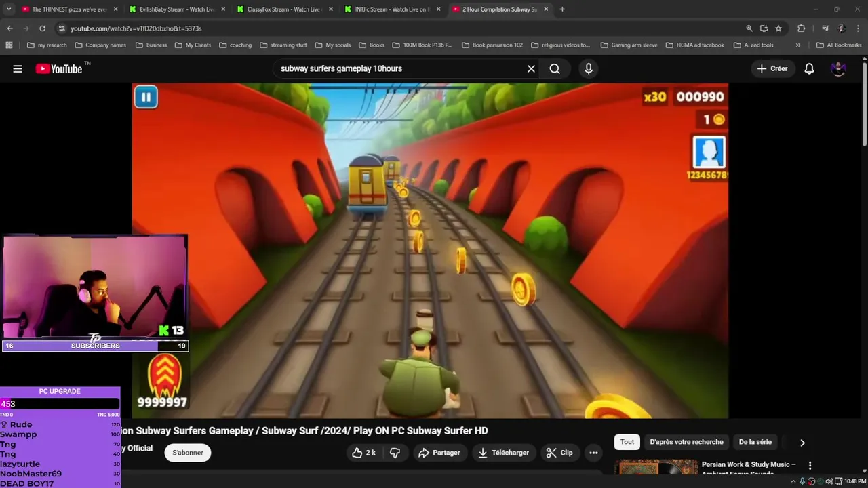The image size is (868, 488).
Task: Open the AI and tools bookmark folder
Action: [753, 45]
